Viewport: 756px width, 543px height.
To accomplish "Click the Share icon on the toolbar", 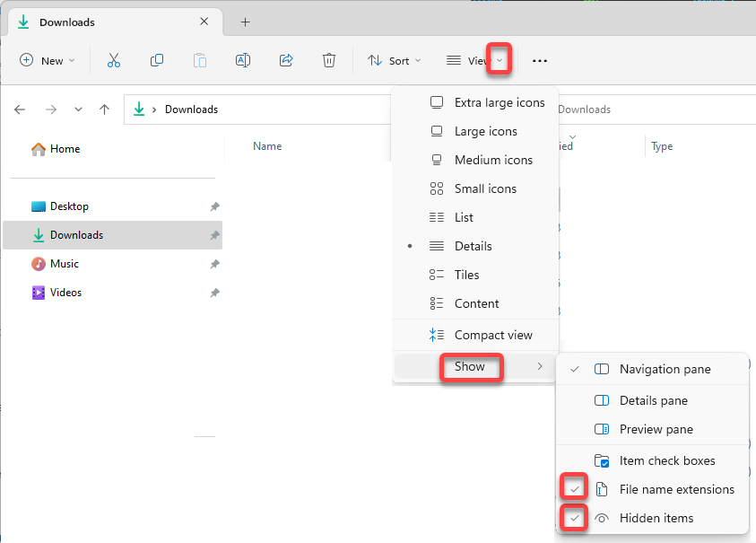I will click(x=286, y=60).
